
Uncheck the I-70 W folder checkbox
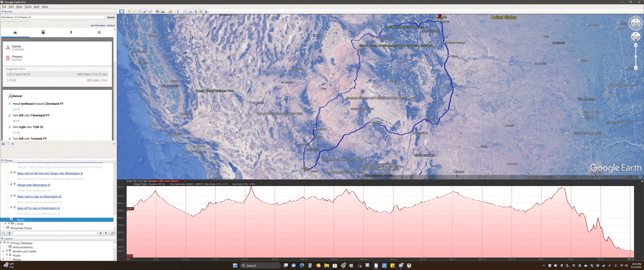pyautogui.click(x=9, y=223)
